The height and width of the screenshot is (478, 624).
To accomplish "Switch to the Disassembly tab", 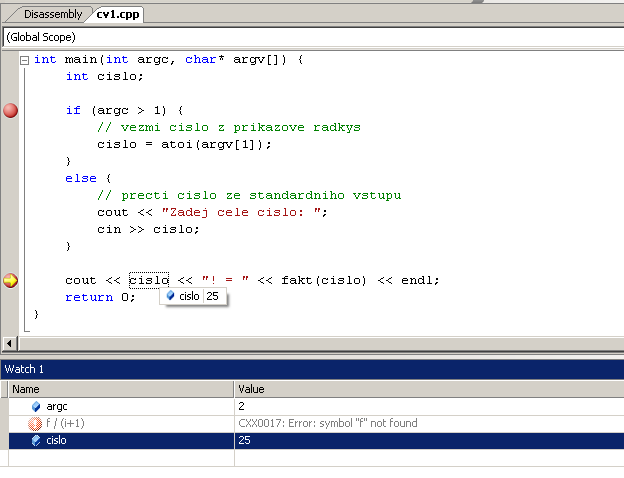I will [53, 14].
